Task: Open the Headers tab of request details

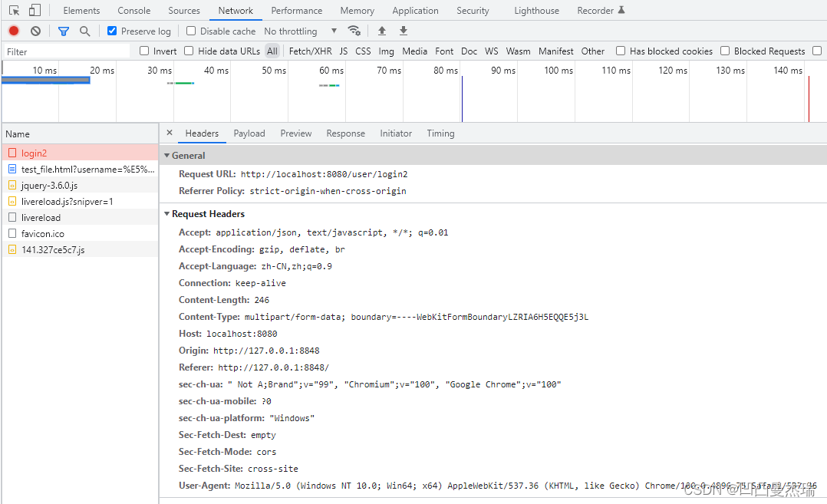Action: [x=202, y=133]
